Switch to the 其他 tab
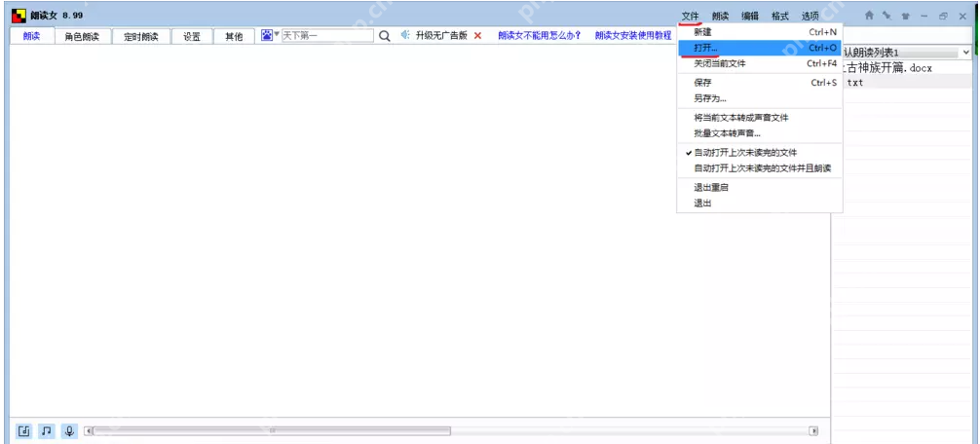The width and height of the screenshot is (980, 444). (234, 37)
